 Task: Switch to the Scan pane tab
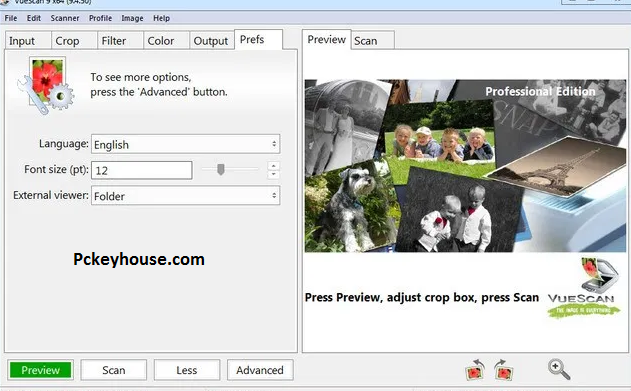(x=373, y=41)
